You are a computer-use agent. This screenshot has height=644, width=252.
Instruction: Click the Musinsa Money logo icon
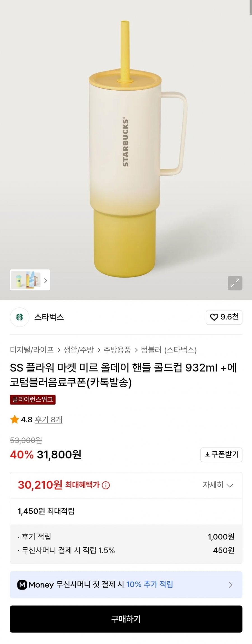point(22,585)
